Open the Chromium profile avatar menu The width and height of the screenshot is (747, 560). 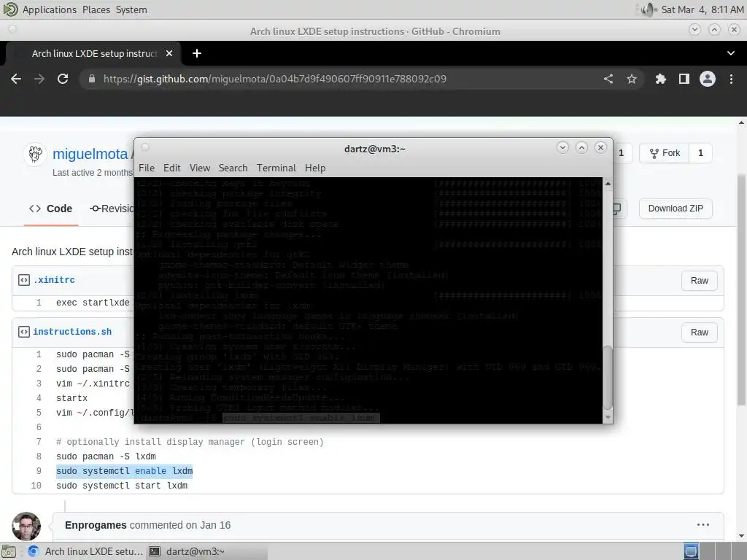[x=708, y=79]
